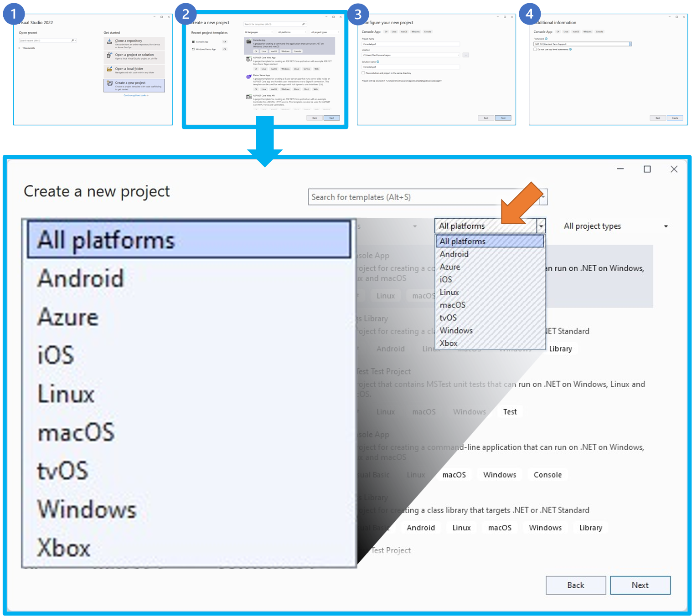This screenshot has height=616, width=692.
Task: Click the Open a local folder card
Action: (x=134, y=71)
